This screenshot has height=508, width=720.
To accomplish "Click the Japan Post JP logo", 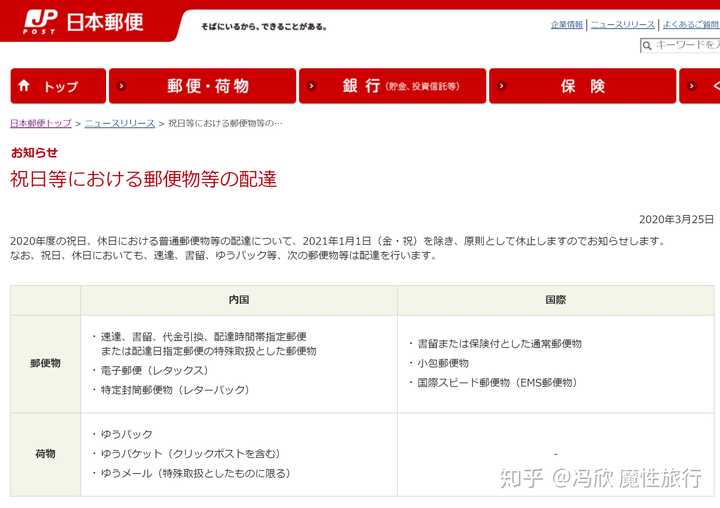I will coord(40,22).
